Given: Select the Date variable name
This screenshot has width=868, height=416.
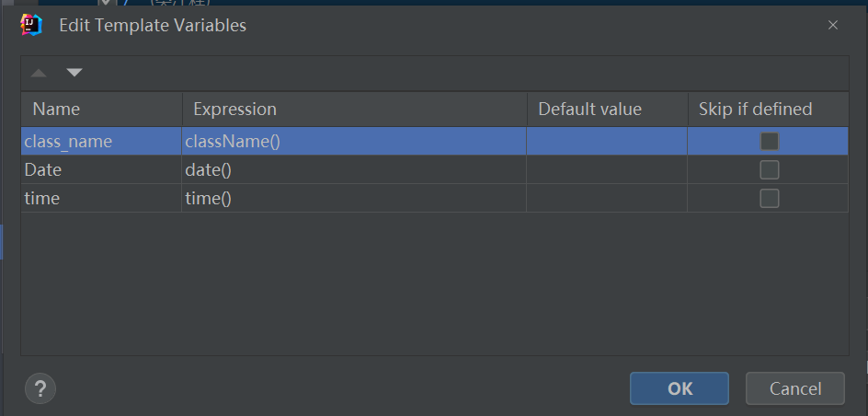Looking at the screenshot, I should (x=101, y=170).
